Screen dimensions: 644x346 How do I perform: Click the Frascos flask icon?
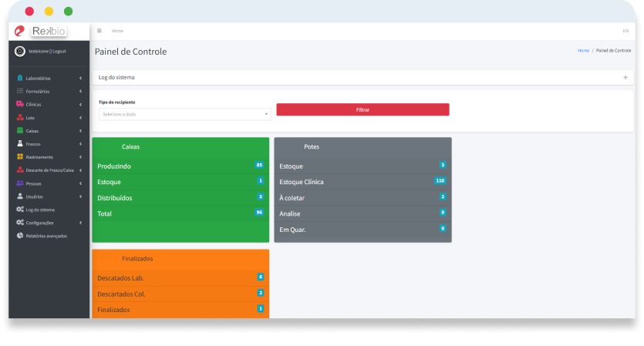tap(20, 144)
